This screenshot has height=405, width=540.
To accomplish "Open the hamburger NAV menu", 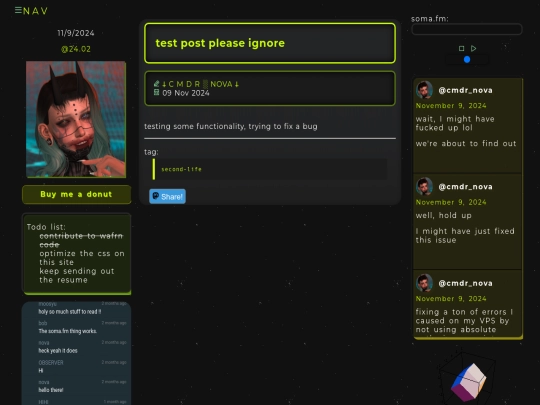I will tap(31, 11).
